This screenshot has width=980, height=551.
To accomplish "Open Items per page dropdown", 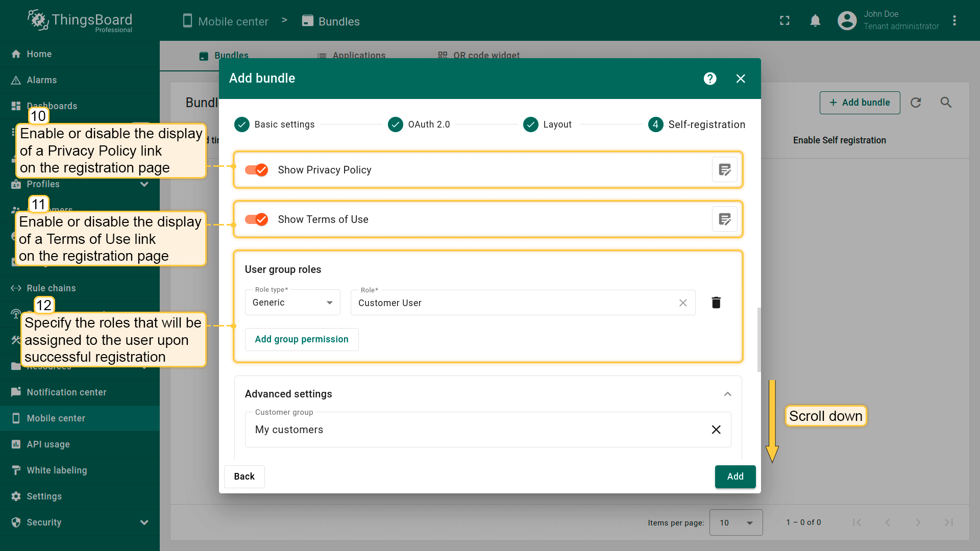I will (x=736, y=522).
